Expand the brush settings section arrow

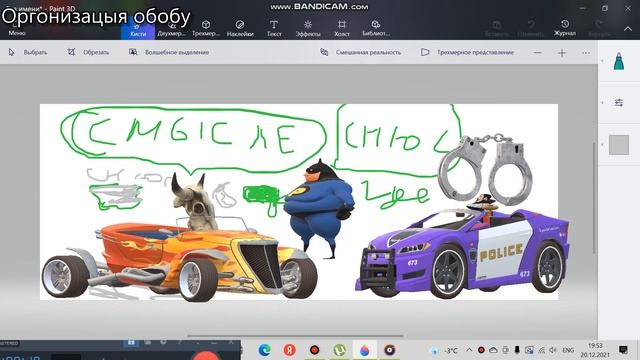(602, 102)
